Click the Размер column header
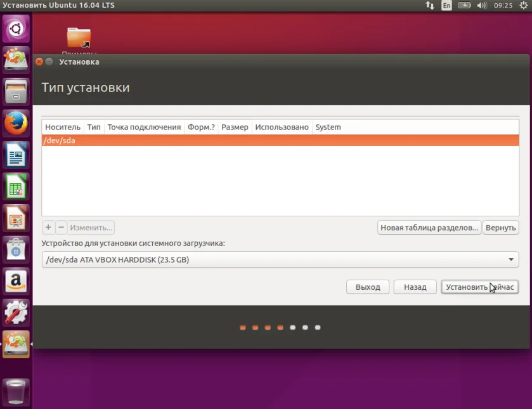 [x=235, y=127]
